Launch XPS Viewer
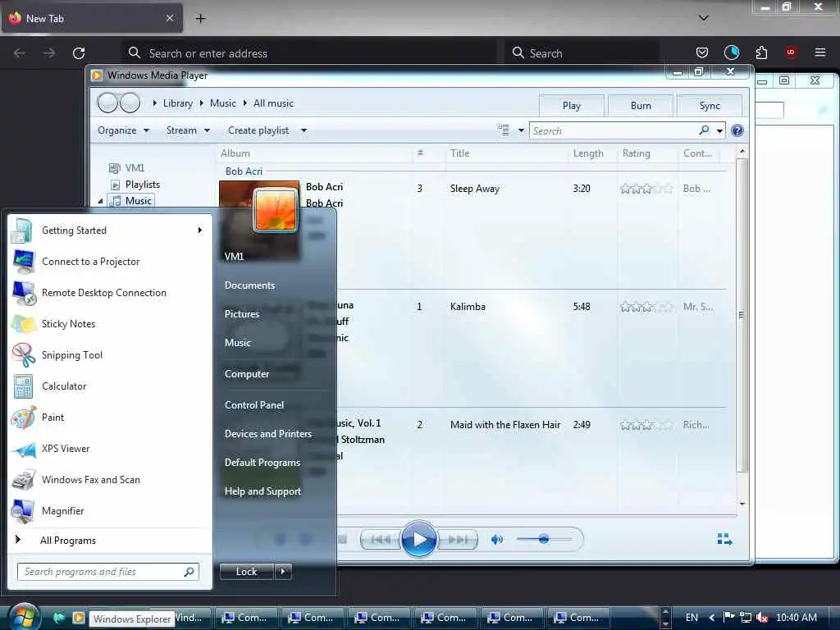840x630 pixels. click(110, 449)
